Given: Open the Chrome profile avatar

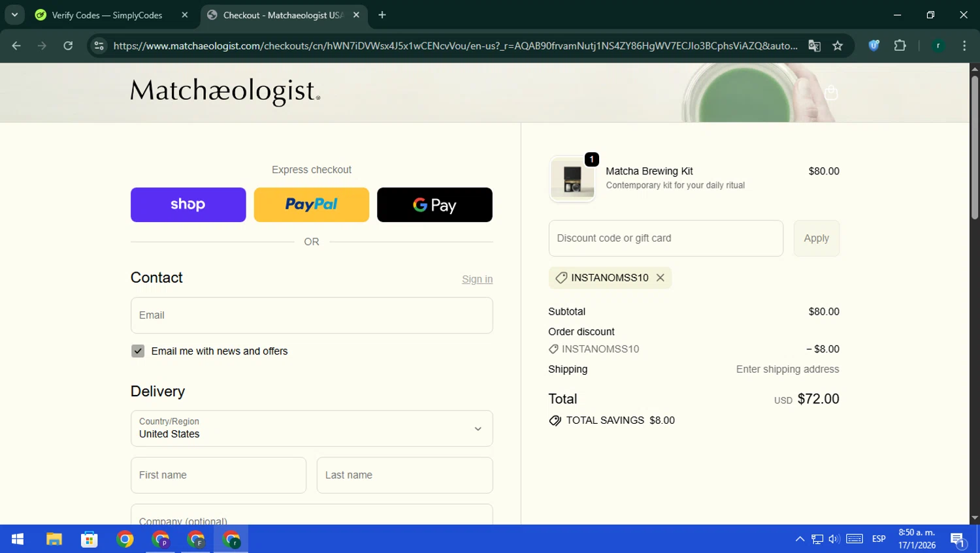Looking at the screenshot, I should pos(938,46).
